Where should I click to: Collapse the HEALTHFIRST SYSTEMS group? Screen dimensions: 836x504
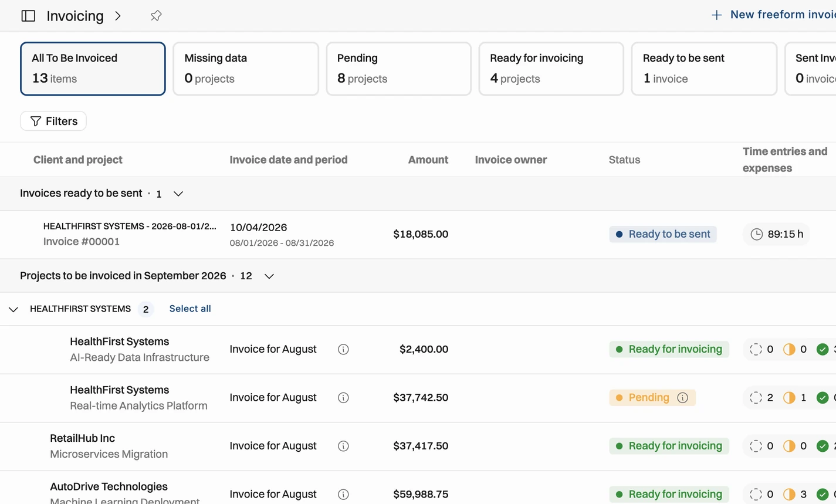coord(13,309)
